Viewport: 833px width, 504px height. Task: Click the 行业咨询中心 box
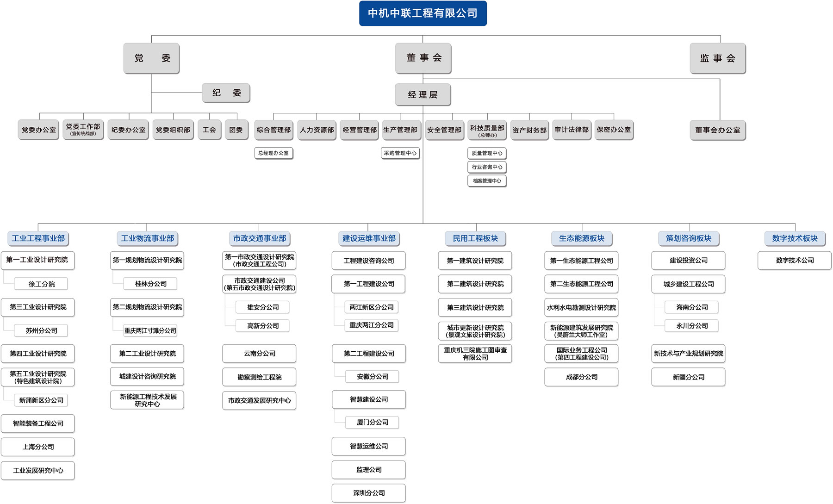coord(487,167)
